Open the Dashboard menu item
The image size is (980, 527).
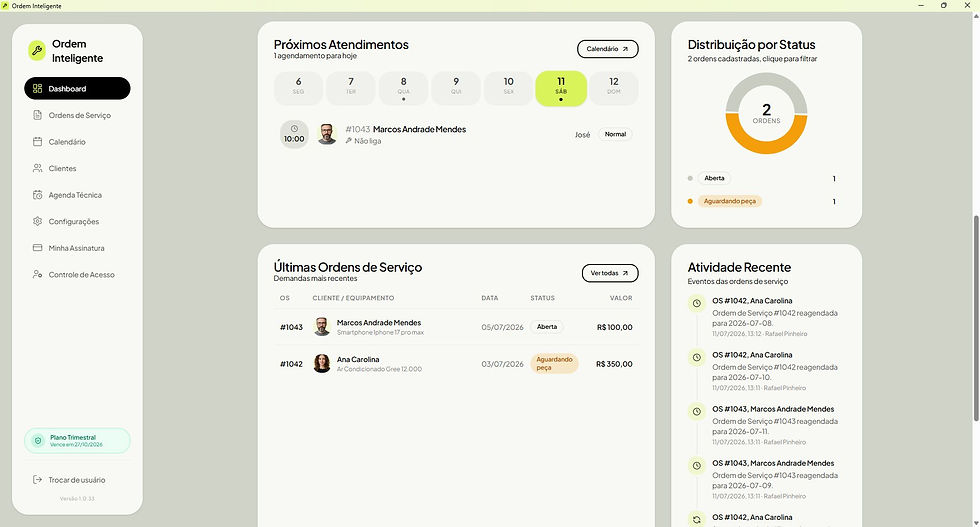[x=77, y=88]
